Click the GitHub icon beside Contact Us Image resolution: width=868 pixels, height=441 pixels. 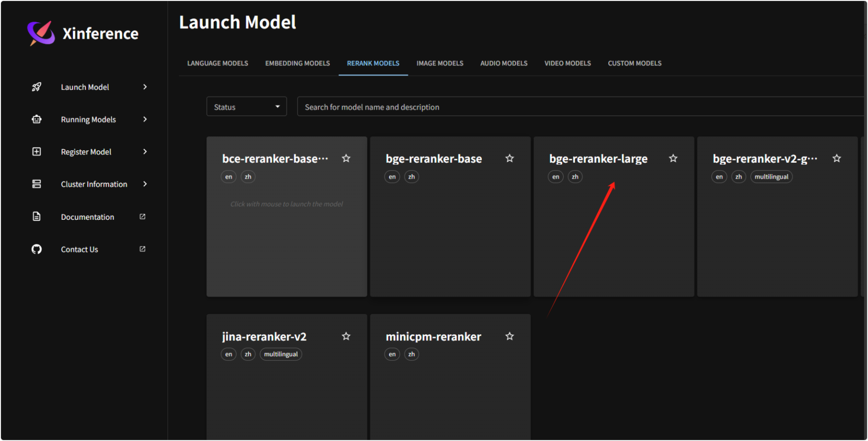click(x=37, y=249)
